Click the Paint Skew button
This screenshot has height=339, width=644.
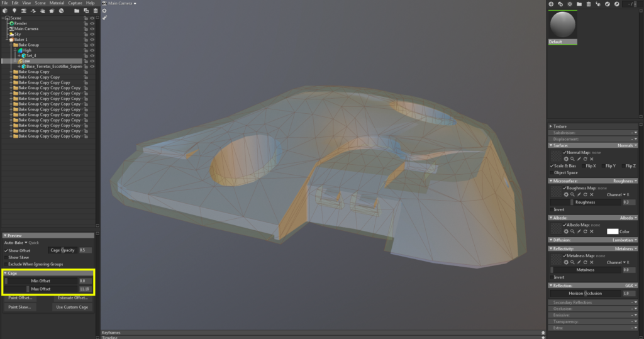click(19, 308)
